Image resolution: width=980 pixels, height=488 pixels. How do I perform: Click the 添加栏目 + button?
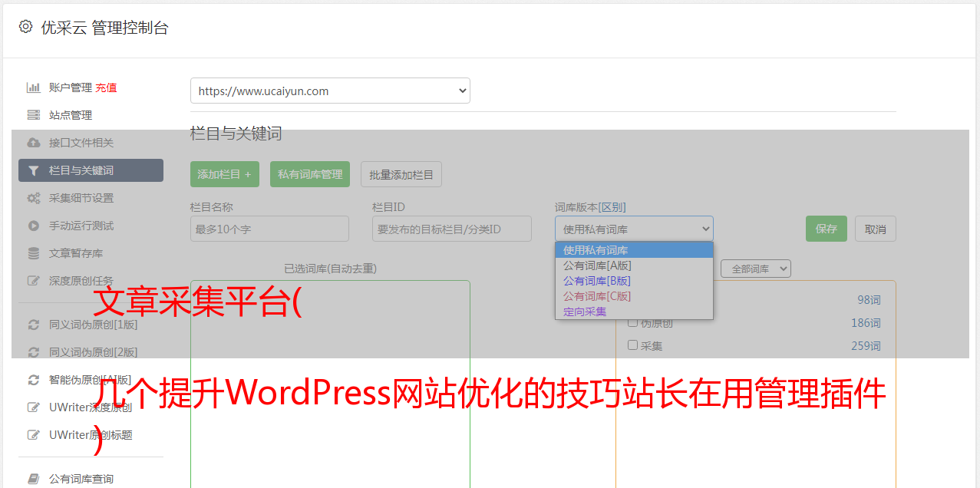225,174
